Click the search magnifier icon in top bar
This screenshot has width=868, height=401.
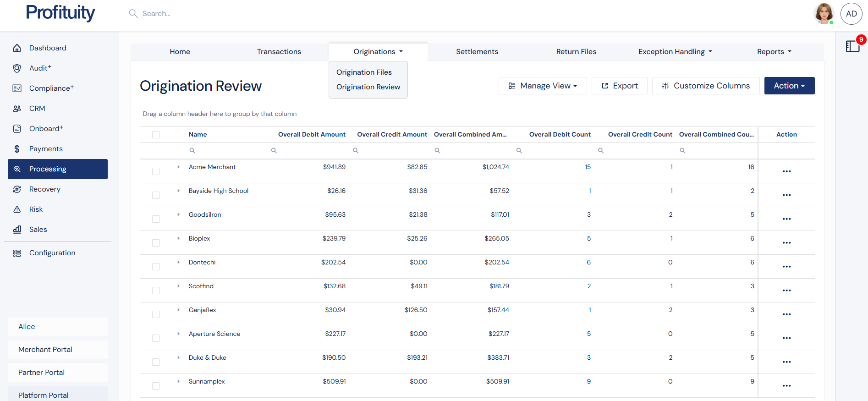[x=133, y=14]
